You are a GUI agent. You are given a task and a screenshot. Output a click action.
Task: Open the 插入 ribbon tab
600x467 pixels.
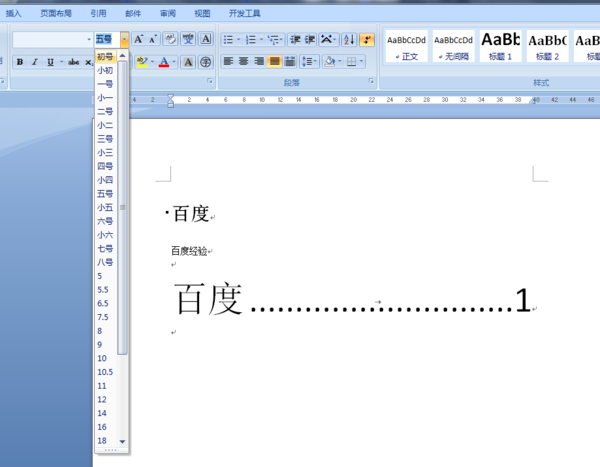[x=13, y=13]
